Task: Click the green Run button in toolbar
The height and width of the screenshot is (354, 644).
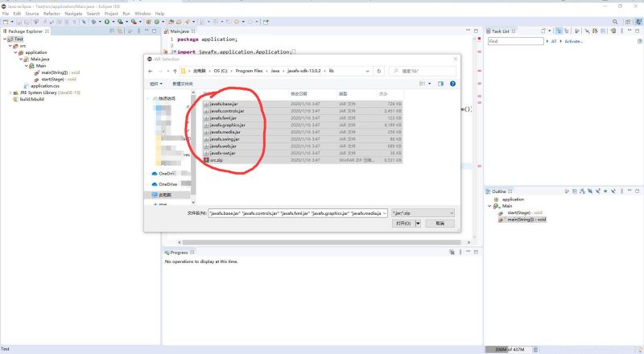Action: click(x=107, y=22)
